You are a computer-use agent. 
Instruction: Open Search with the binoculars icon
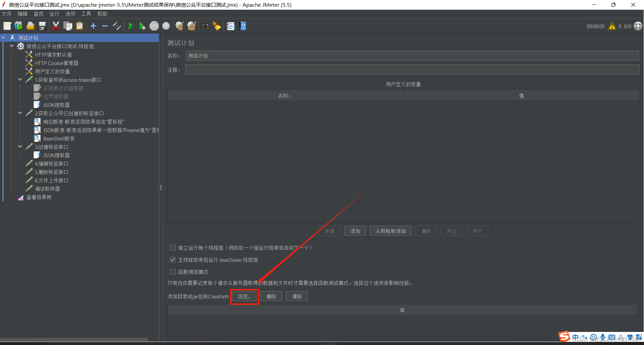pos(205,26)
